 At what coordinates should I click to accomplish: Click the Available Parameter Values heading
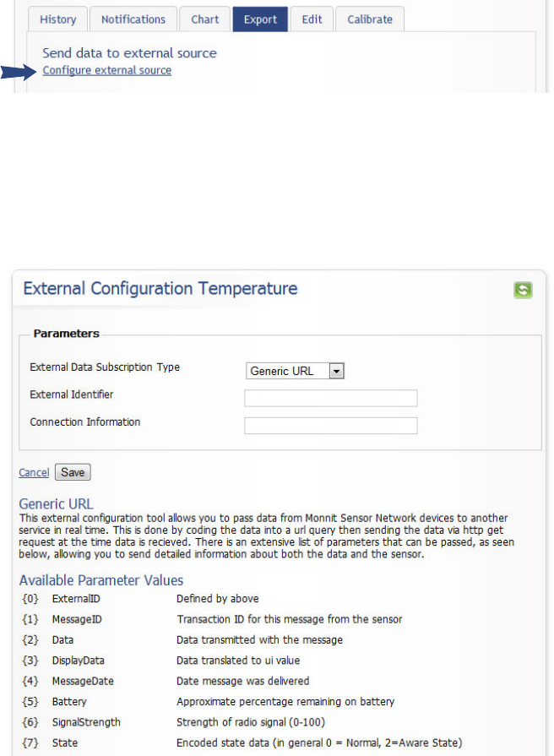pos(101,580)
